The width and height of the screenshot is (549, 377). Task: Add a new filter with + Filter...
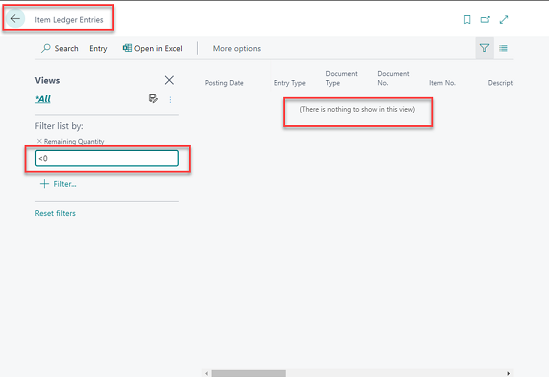[x=58, y=184]
